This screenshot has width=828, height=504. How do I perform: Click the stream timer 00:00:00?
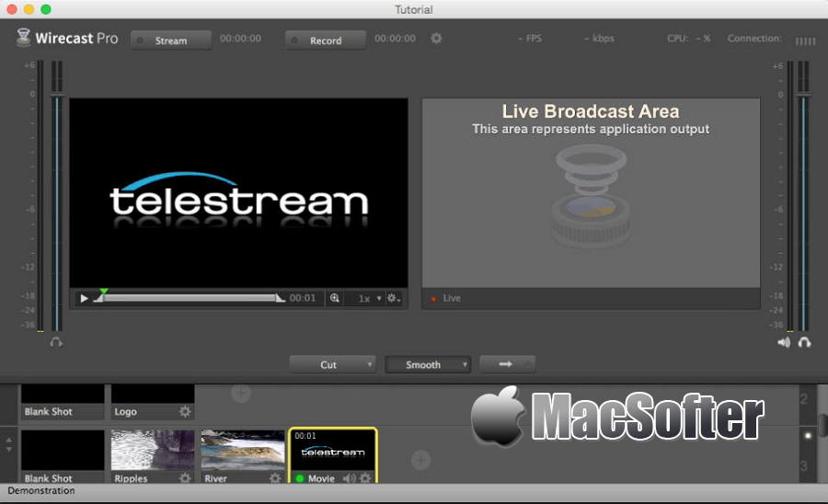[240, 39]
